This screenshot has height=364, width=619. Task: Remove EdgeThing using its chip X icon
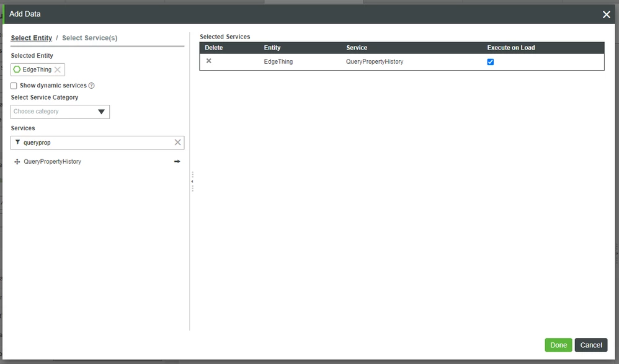58,69
